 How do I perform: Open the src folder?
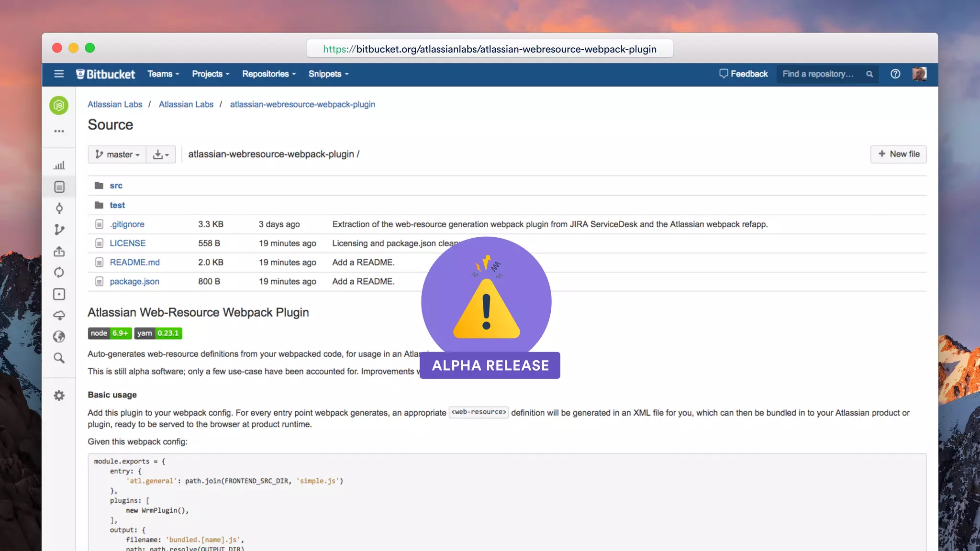pyautogui.click(x=116, y=186)
